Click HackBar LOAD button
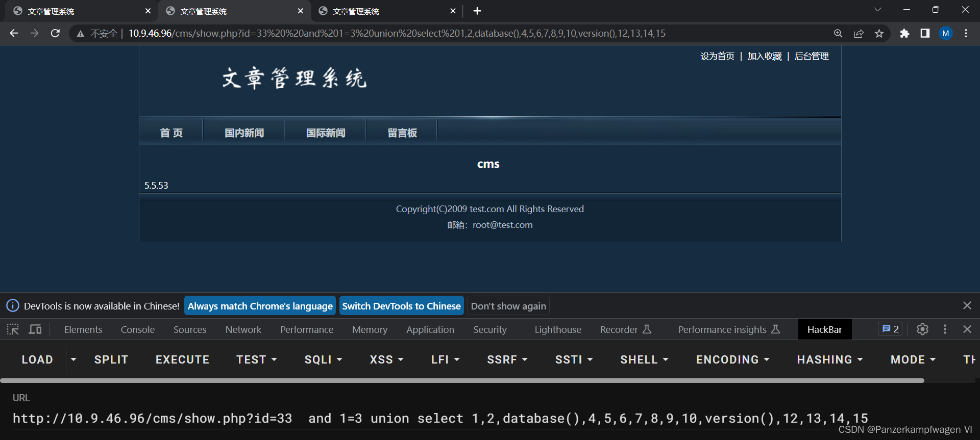This screenshot has height=440, width=980. (37, 359)
